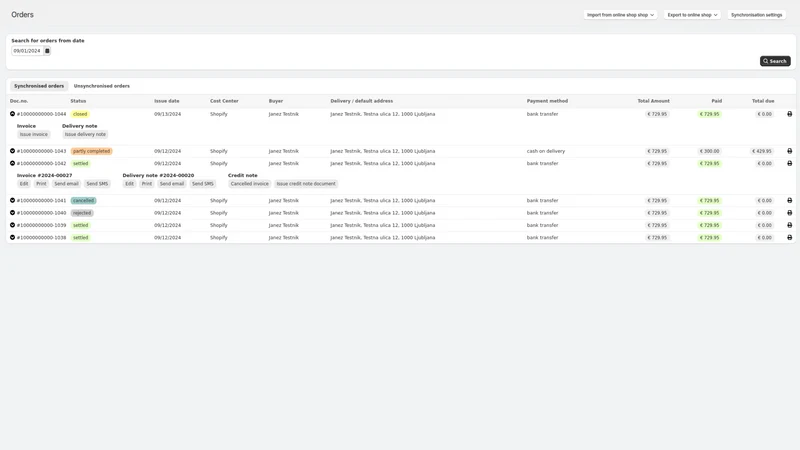Click Payment method column header

click(547, 101)
